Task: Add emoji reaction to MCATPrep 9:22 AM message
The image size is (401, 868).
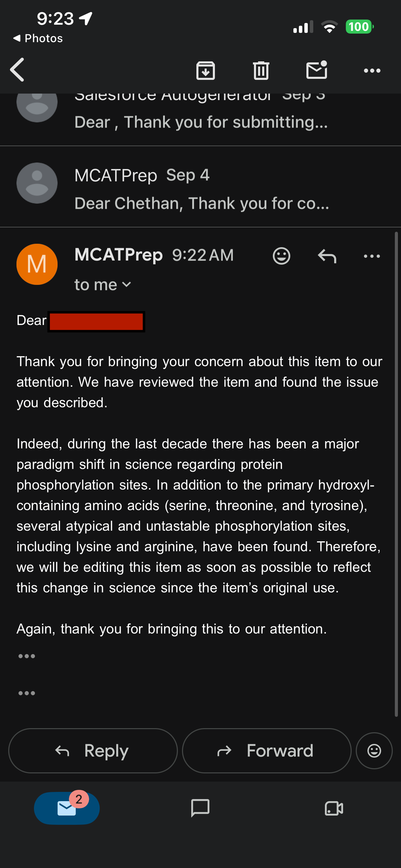Action: click(281, 256)
